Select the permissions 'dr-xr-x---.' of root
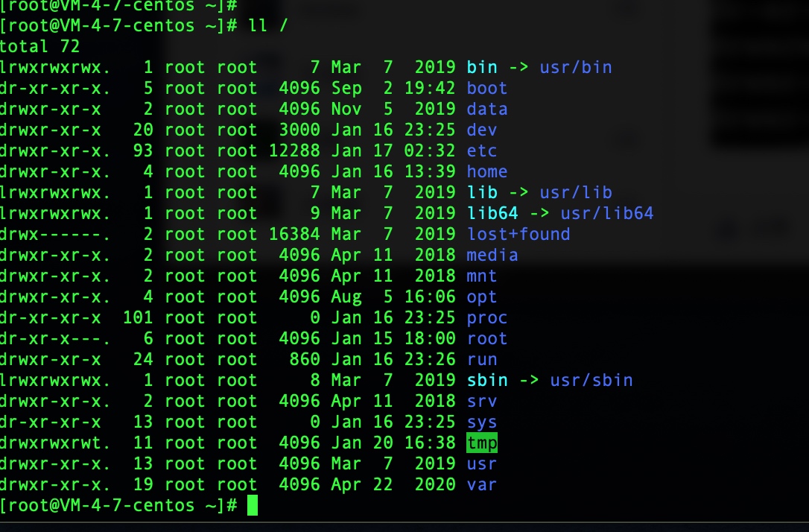809x532 pixels. [55, 338]
